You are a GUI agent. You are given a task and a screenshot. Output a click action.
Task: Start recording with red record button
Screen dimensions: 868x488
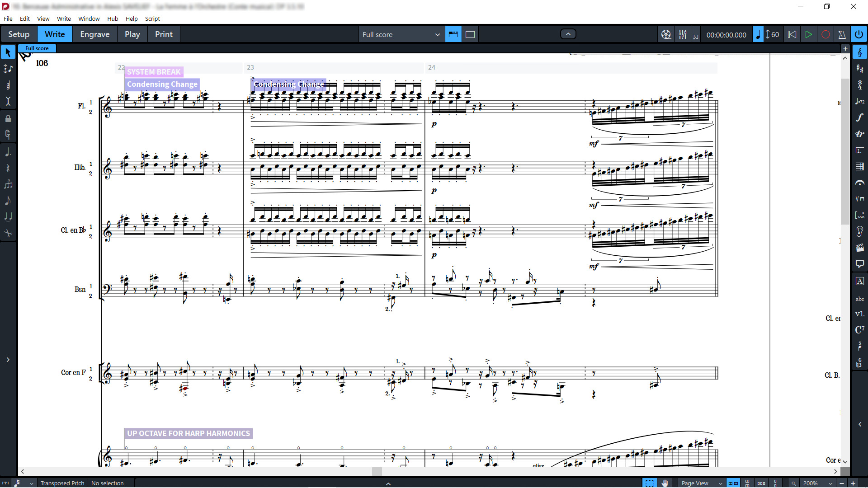click(826, 34)
